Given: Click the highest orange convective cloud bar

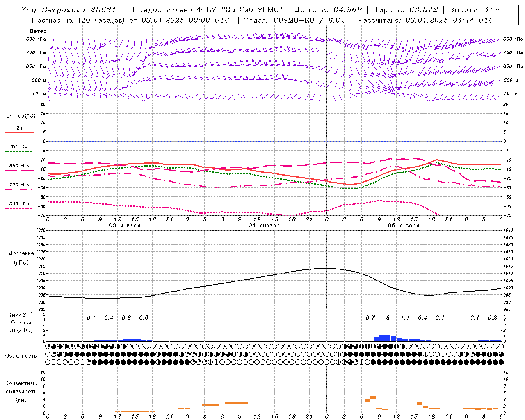Looking at the screenshot, I should 373,397.
